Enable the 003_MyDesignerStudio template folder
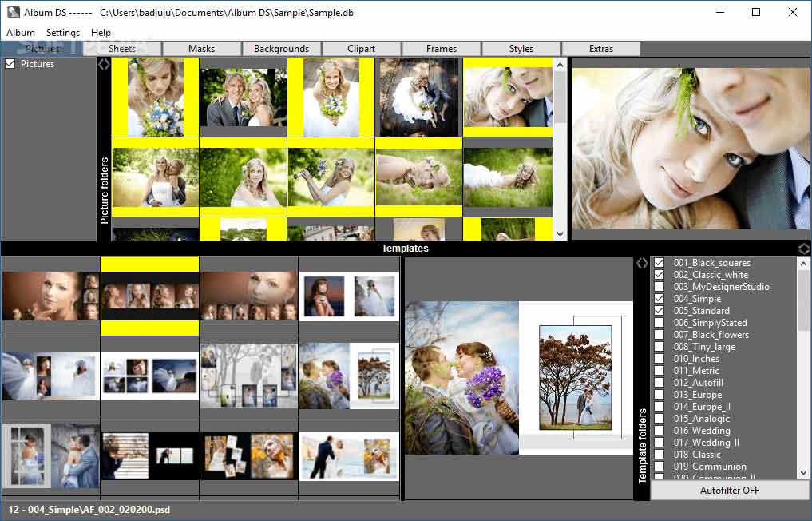 pyautogui.click(x=659, y=286)
